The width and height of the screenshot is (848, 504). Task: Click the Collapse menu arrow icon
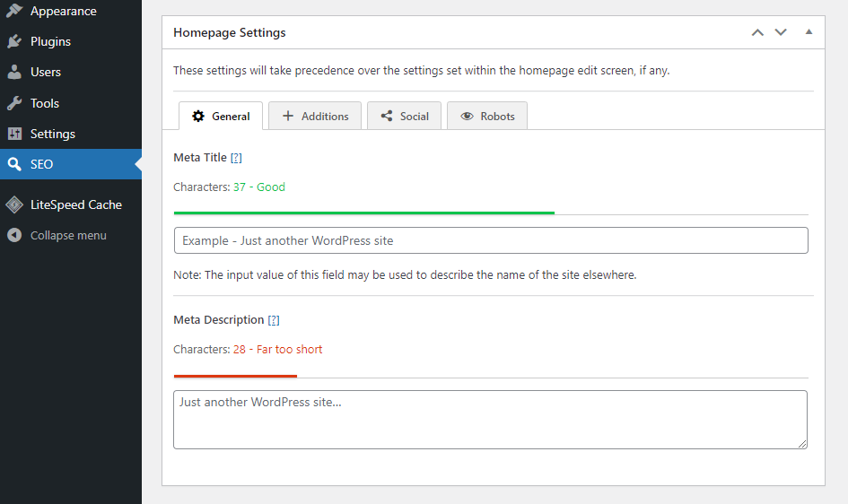tap(14, 235)
